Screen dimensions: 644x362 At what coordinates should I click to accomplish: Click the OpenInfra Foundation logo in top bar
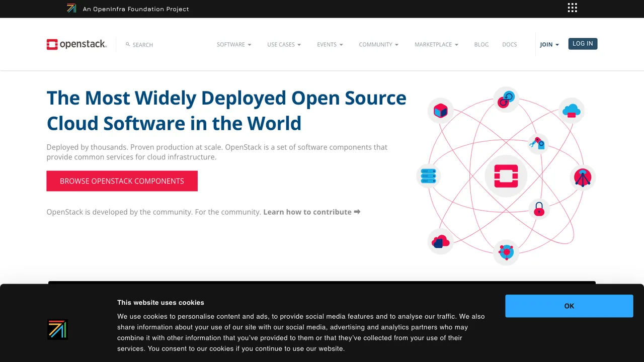(71, 8)
